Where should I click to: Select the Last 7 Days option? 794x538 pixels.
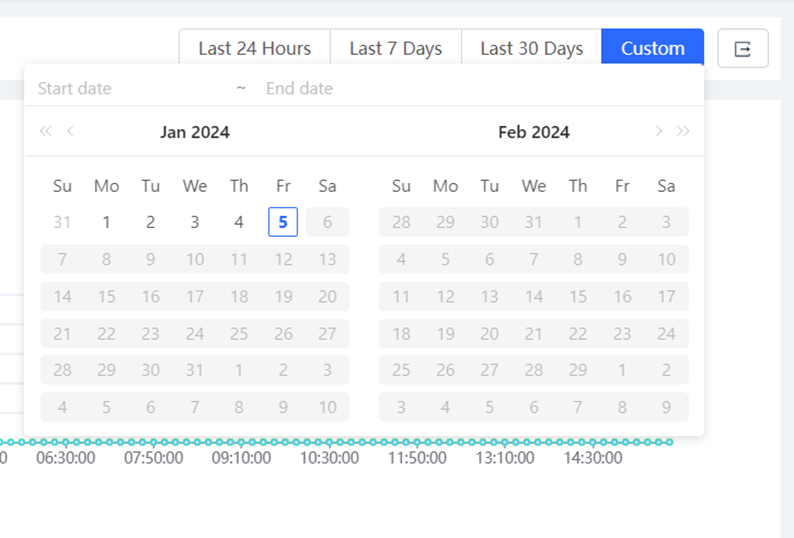point(395,49)
